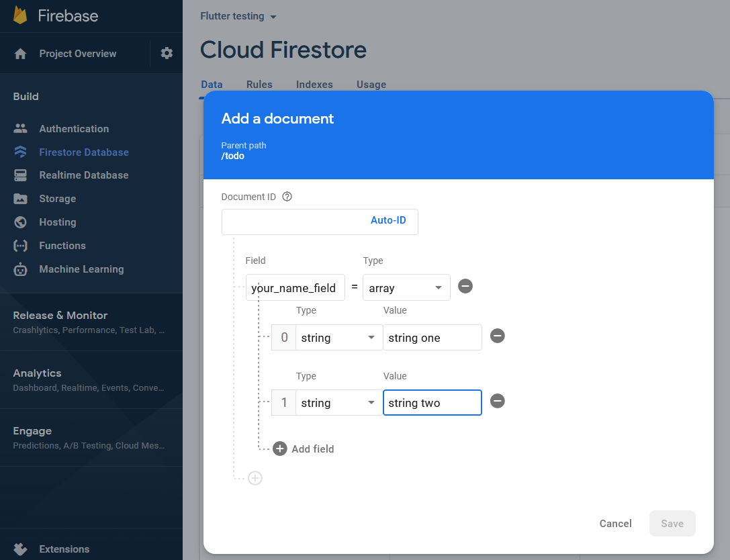Switch to the Rules tab
The width and height of the screenshot is (730, 560).
(x=259, y=85)
